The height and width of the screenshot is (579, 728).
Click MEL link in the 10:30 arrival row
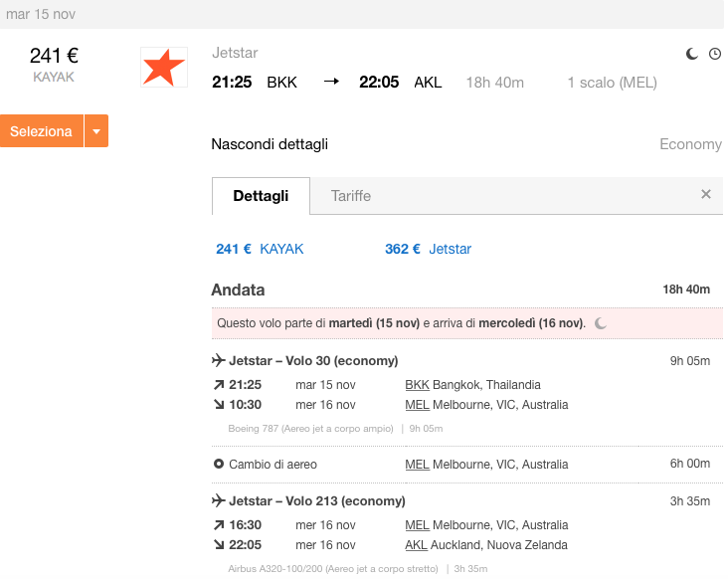tap(417, 405)
